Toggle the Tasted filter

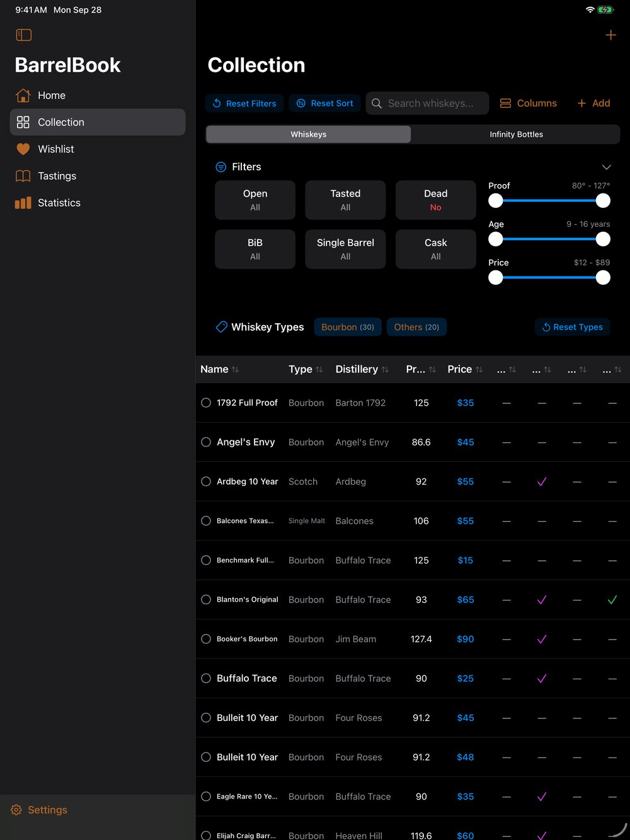click(x=345, y=200)
